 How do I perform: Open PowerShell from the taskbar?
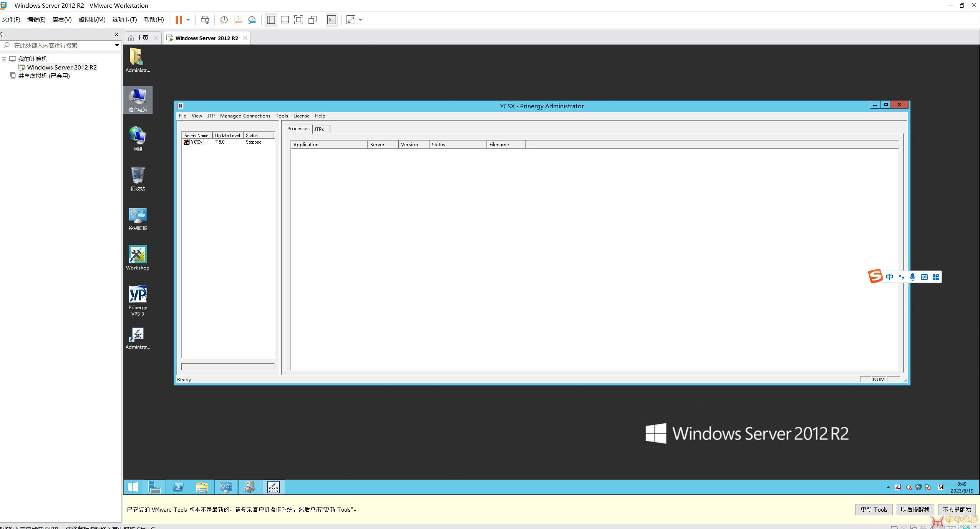[x=178, y=487]
